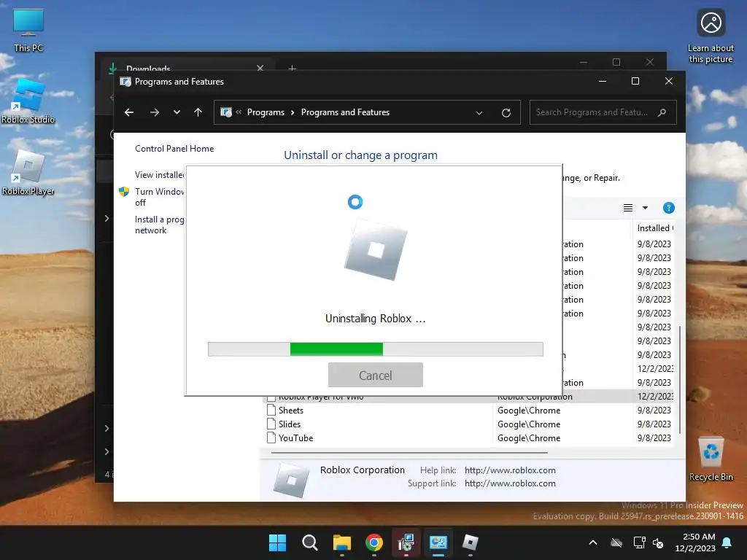The height and width of the screenshot is (560, 747).
Task: Go up one folder level
Action: [x=198, y=112]
